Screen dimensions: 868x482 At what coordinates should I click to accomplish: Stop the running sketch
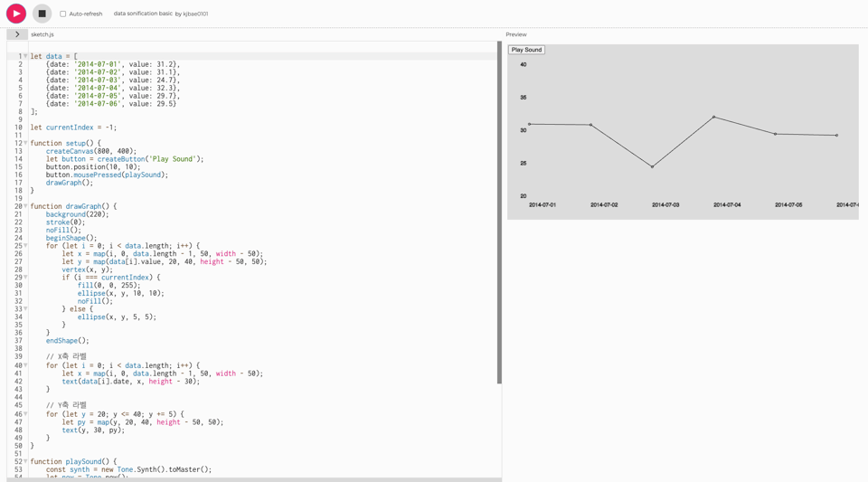[x=42, y=14]
